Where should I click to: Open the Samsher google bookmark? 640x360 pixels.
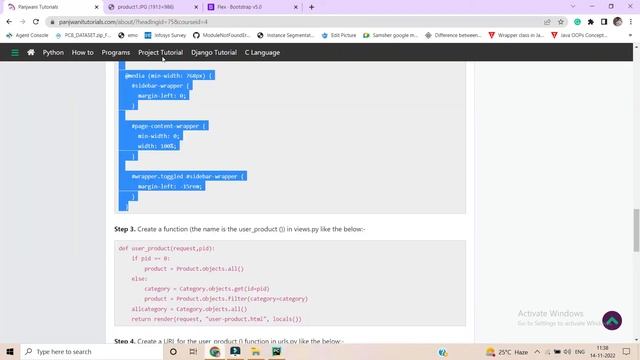click(x=391, y=36)
